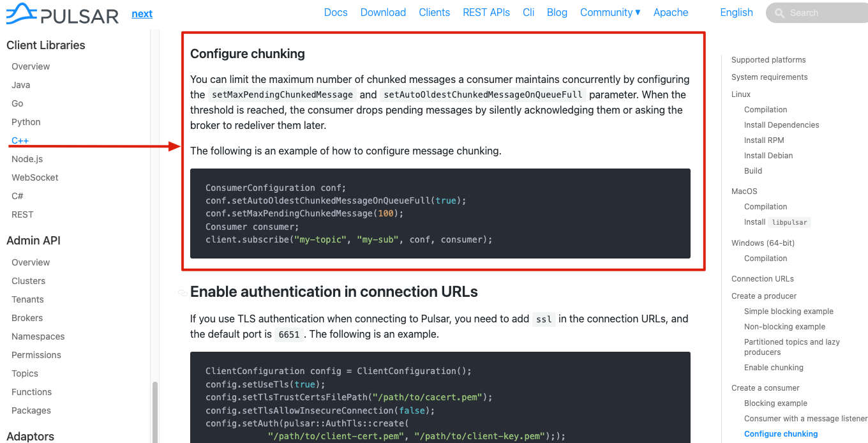The image size is (868, 443).
Task: Open the Community dropdown menu
Action: pyautogui.click(x=610, y=12)
